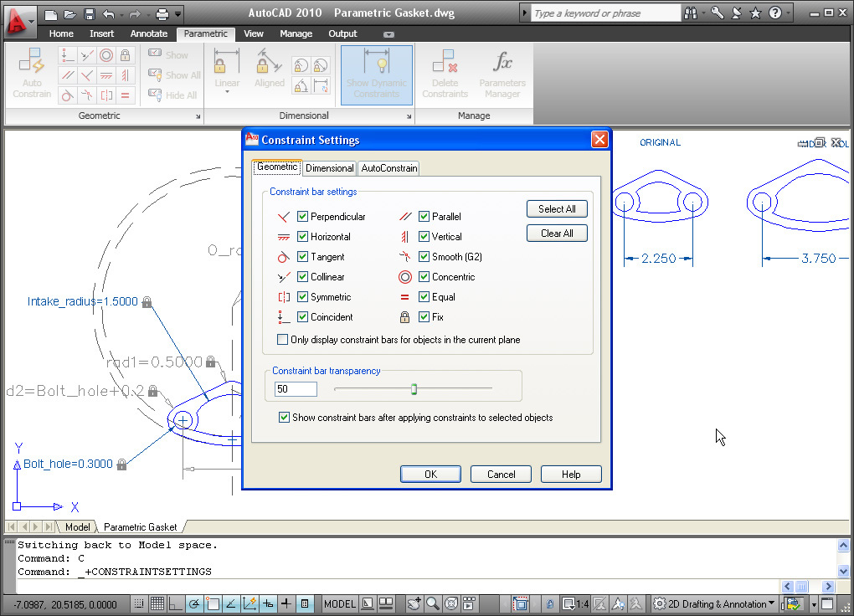The width and height of the screenshot is (854, 616).
Task: Select the Concentric constraint icon in the ribbon
Action: coord(106,55)
